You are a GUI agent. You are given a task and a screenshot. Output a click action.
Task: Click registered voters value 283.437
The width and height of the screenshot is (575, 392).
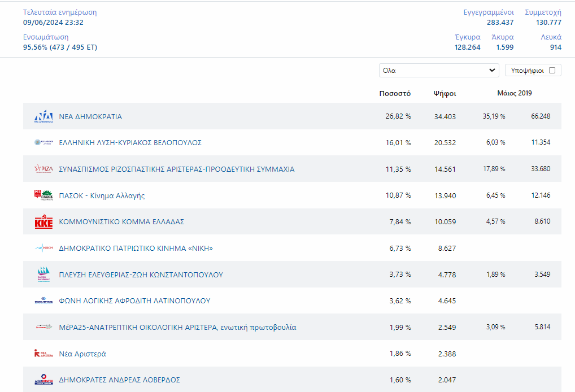pyautogui.click(x=500, y=23)
